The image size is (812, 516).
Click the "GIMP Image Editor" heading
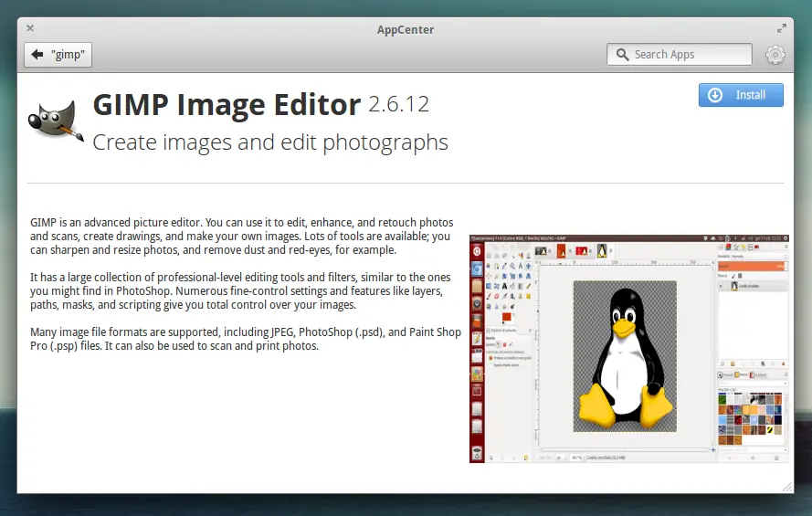(x=227, y=104)
